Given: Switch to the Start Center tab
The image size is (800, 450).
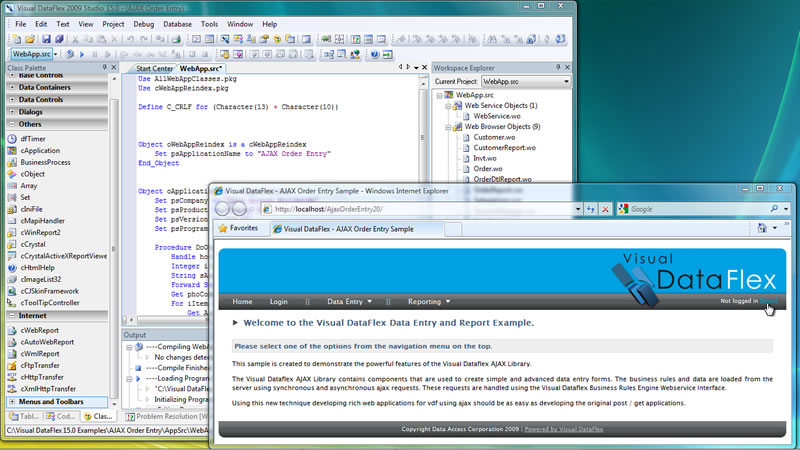Looking at the screenshot, I should click(x=154, y=68).
